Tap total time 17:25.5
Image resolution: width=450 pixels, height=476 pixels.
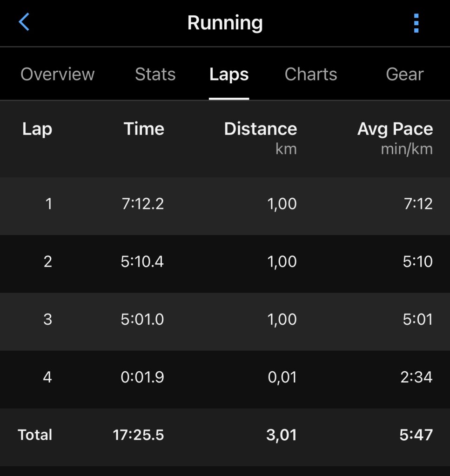138,435
